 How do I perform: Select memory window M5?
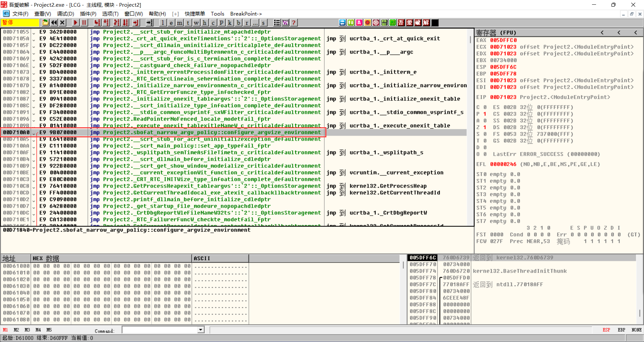pos(49,330)
